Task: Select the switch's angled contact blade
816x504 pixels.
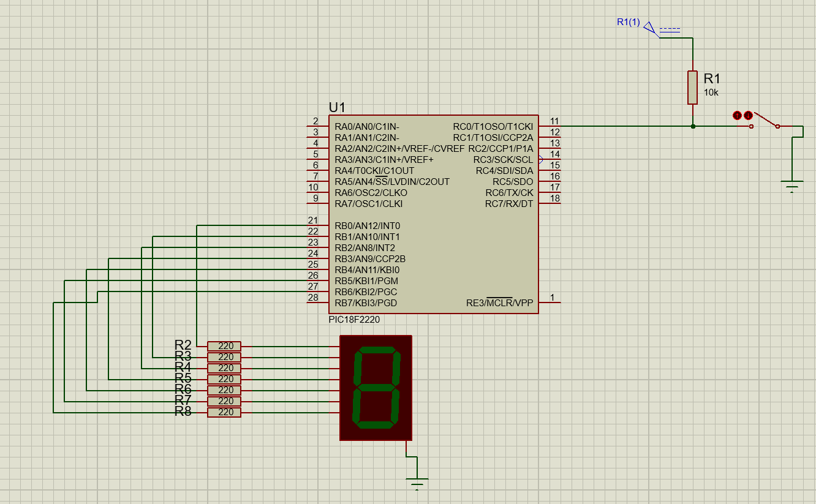Action: (x=765, y=119)
